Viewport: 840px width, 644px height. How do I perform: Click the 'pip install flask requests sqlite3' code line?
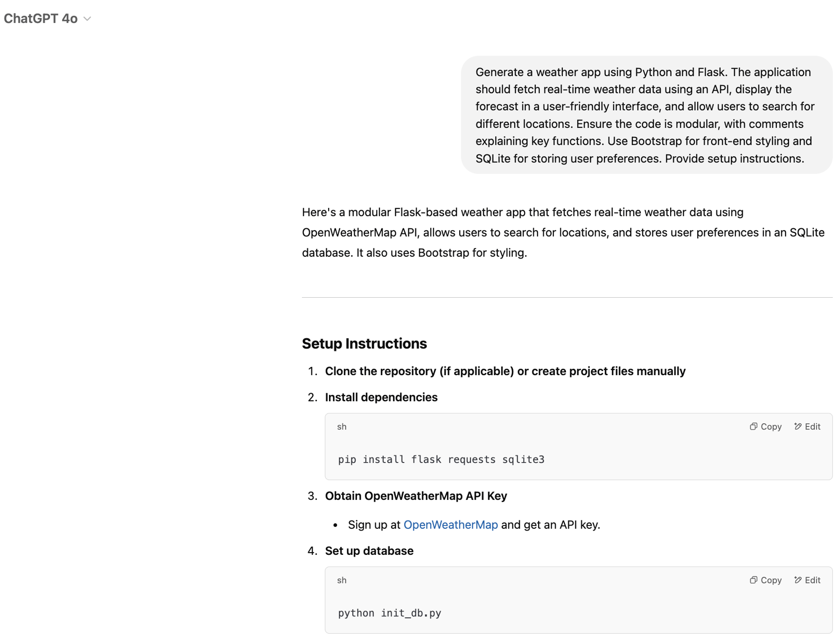(x=441, y=460)
